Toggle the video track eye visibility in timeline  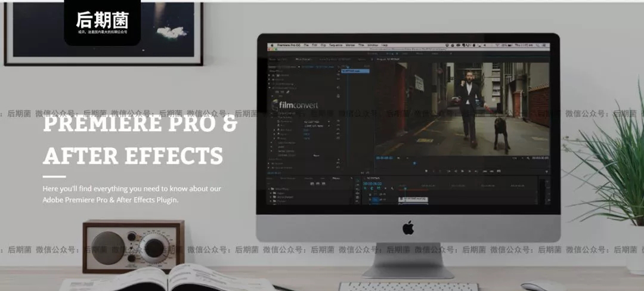tap(382, 200)
